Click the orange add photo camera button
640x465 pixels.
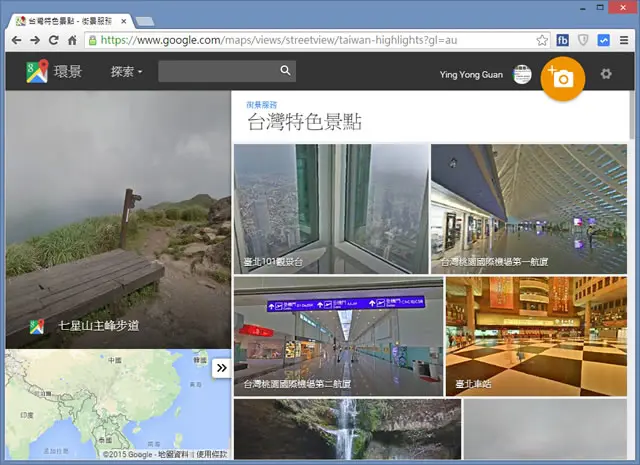[563, 78]
